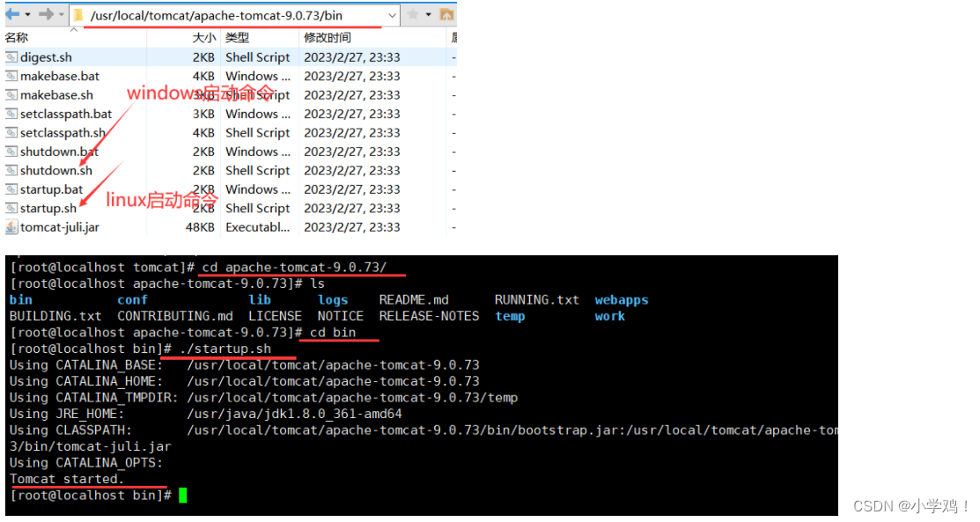
Task: Click the JRE_HOME jdk1.8.0_361-amd64 path
Action: tap(294, 414)
